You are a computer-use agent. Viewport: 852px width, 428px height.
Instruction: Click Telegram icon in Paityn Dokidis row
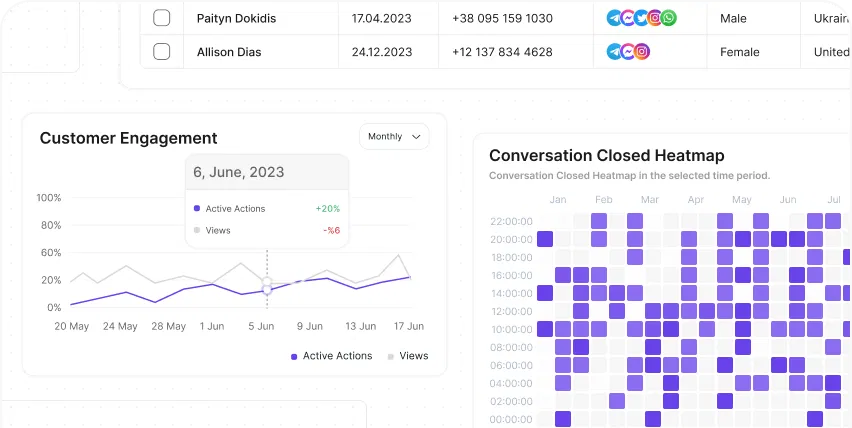coord(614,18)
